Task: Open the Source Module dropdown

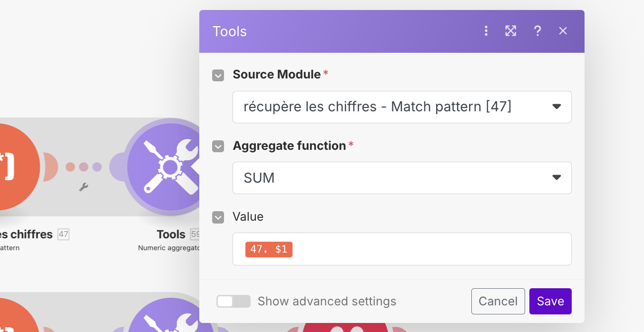Action: pyautogui.click(x=401, y=107)
